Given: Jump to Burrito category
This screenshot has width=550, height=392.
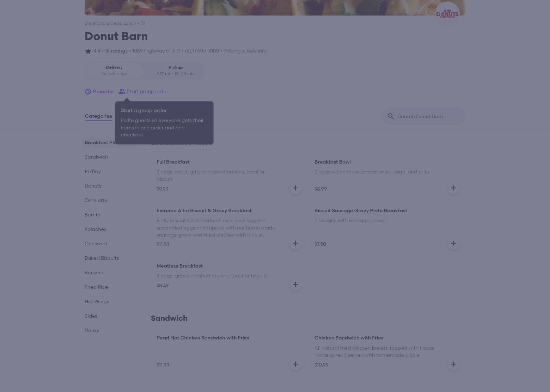Looking at the screenshot, I should click(x=92, y=215).
